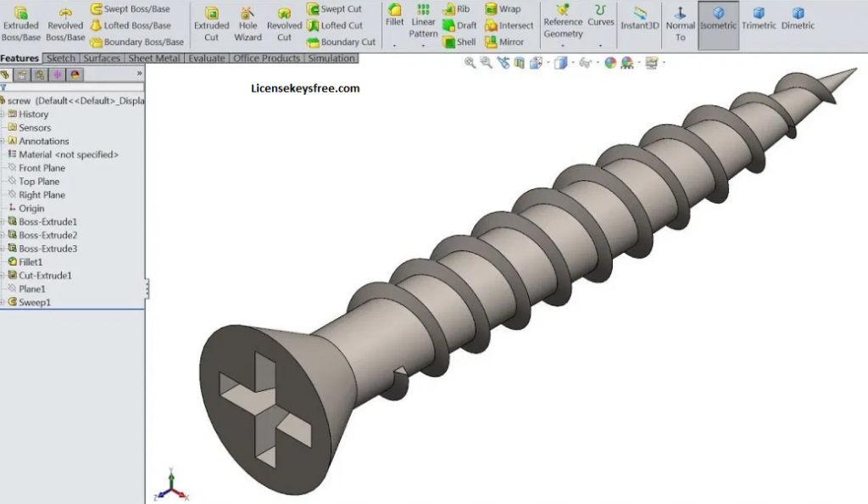
Task: Switch to the Dimetric view
Action: pos(798,19)
